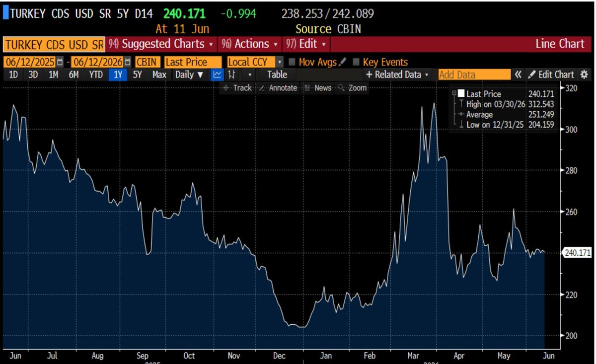Select the 1M range tab
Viewport: 596px width, 364px height.
(x=53, y=74)
